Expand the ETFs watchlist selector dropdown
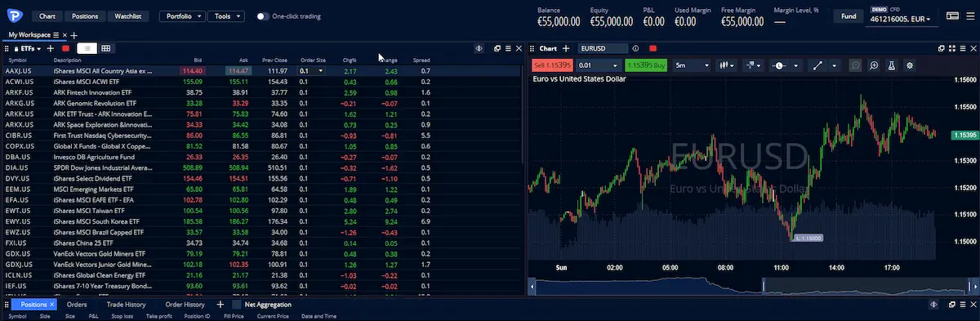Viewport: 980px width, 321px height. tap(40, 49)
